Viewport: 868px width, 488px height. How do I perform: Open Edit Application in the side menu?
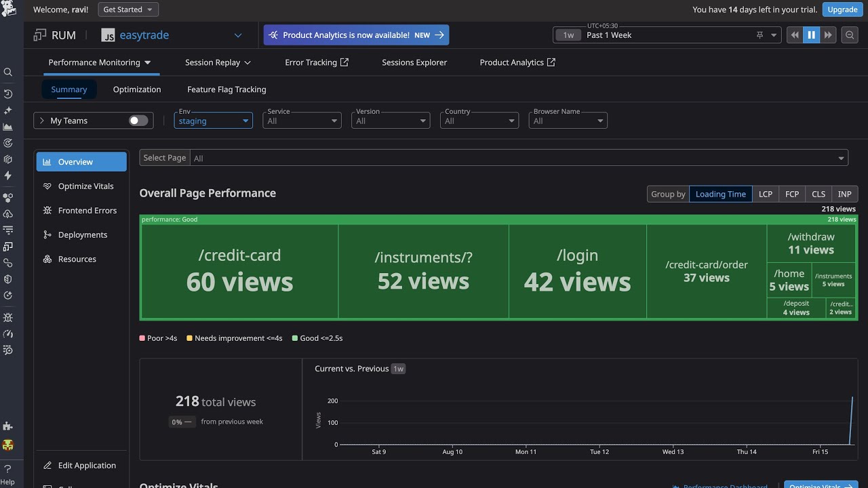pos(81,465)
